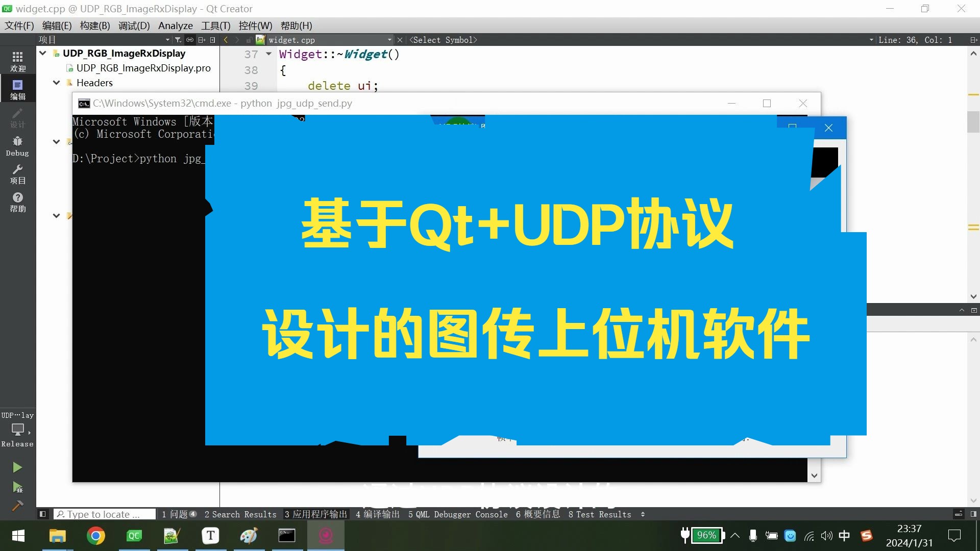
Task: Click the Edit icon in left sidebar
Action: click(x=17, y=87)
